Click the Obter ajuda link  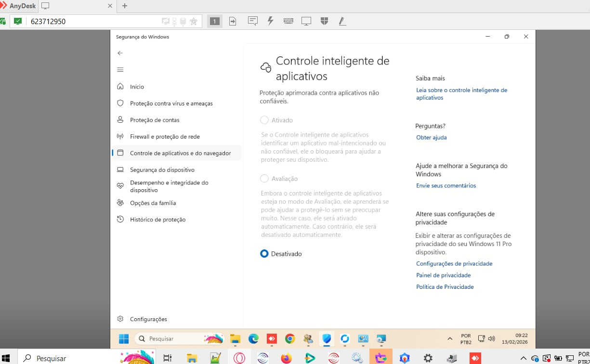click(431, 138)
